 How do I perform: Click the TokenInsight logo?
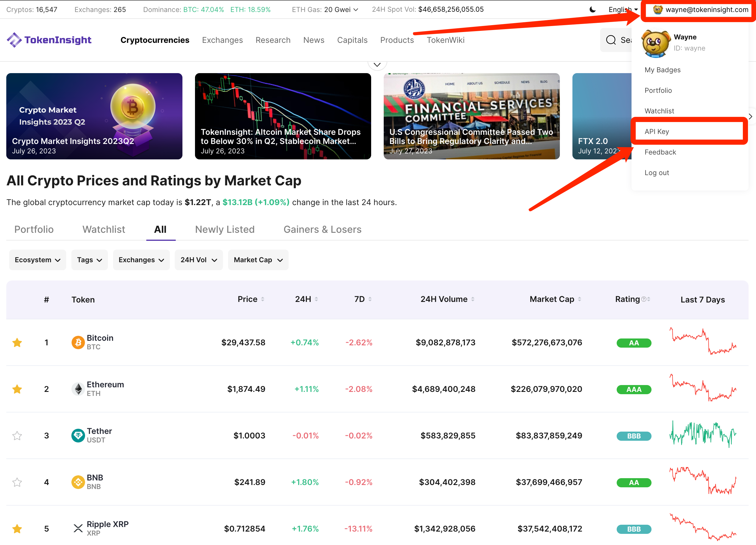pos(49,40)
